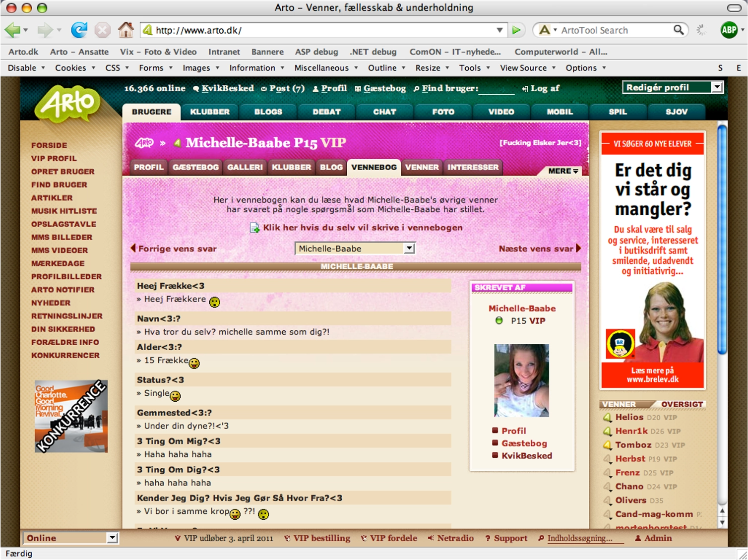
Task: Click the ArtoTool Search engine selector
Action: pyautogui.click(x=547, y=30)
